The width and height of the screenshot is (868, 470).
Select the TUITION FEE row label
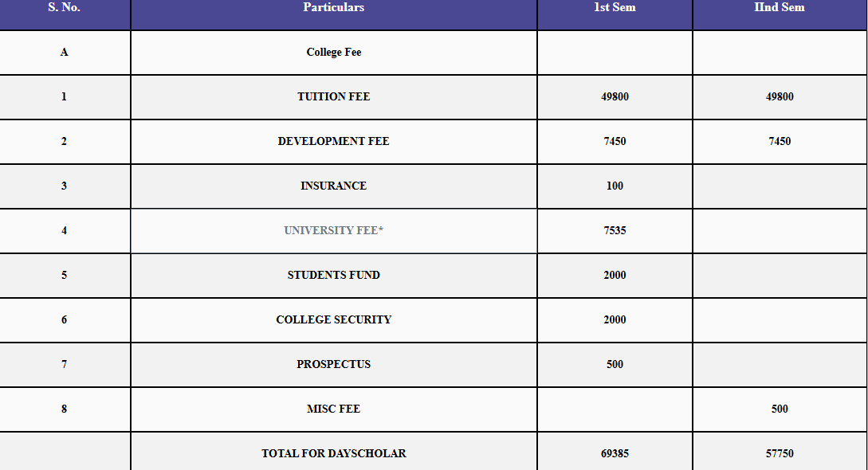click(333, 96)
